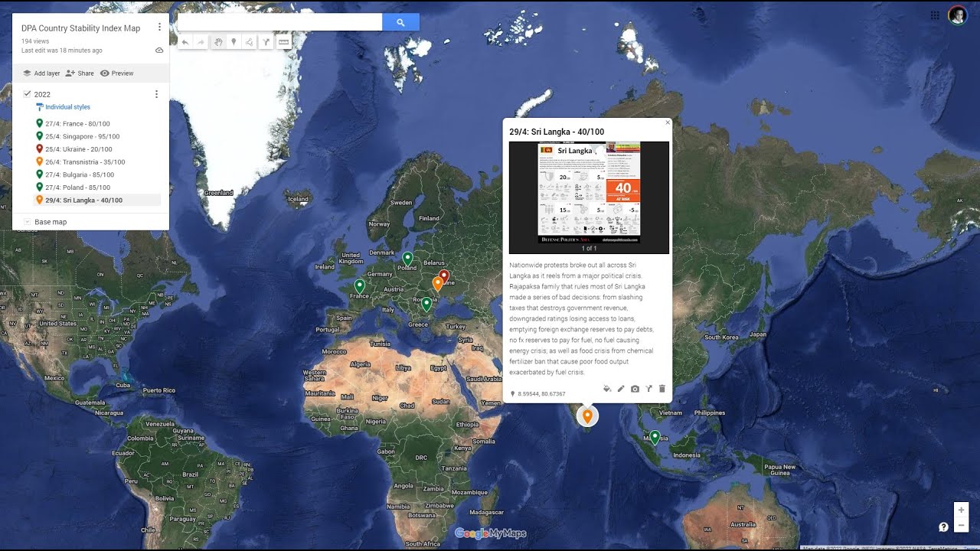The image size is (980, 551).
Task: Click the Preview button
Action: [116, 73]
